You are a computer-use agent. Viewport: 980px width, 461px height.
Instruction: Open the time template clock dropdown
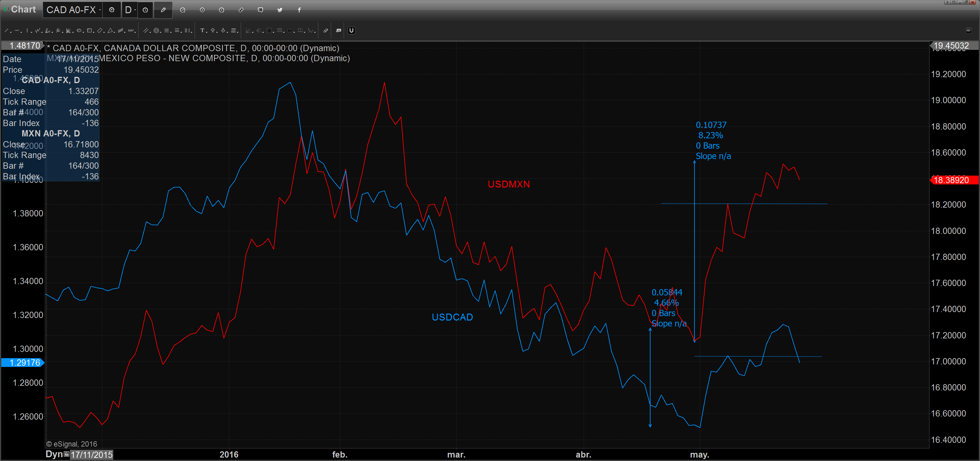(x=145, y=10)
